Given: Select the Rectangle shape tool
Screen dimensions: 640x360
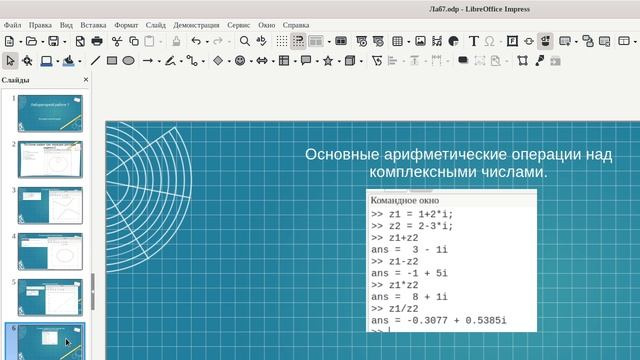Looking at the screenshot, I should coord(112,61).
